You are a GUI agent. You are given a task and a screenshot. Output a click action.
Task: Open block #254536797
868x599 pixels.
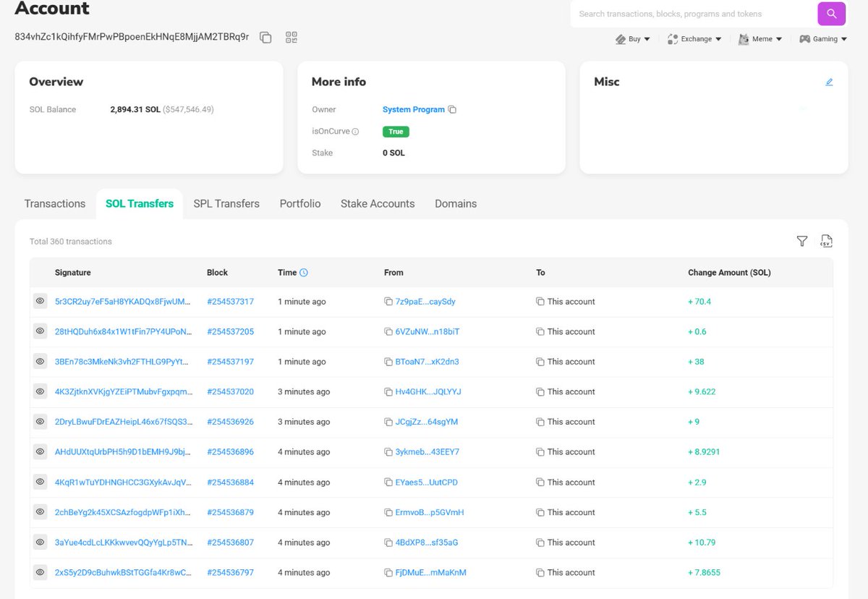click(x=230, y=573)
